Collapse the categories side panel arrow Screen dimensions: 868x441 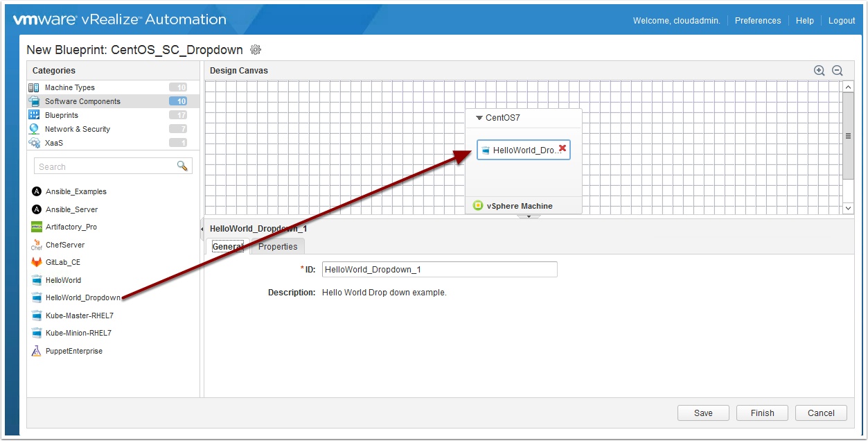click(x=202, y=229)
